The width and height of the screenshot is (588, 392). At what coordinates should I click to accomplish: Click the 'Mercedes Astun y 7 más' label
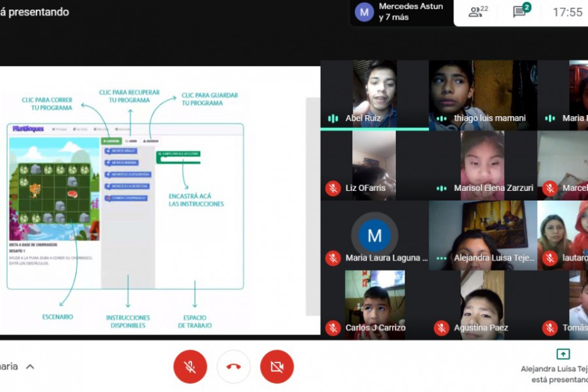click(411, 12)
